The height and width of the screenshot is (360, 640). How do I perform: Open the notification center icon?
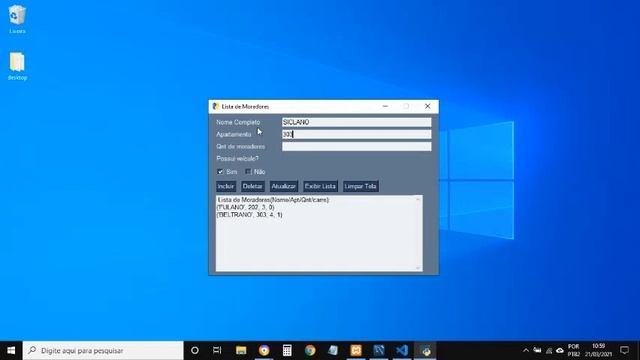624,350
